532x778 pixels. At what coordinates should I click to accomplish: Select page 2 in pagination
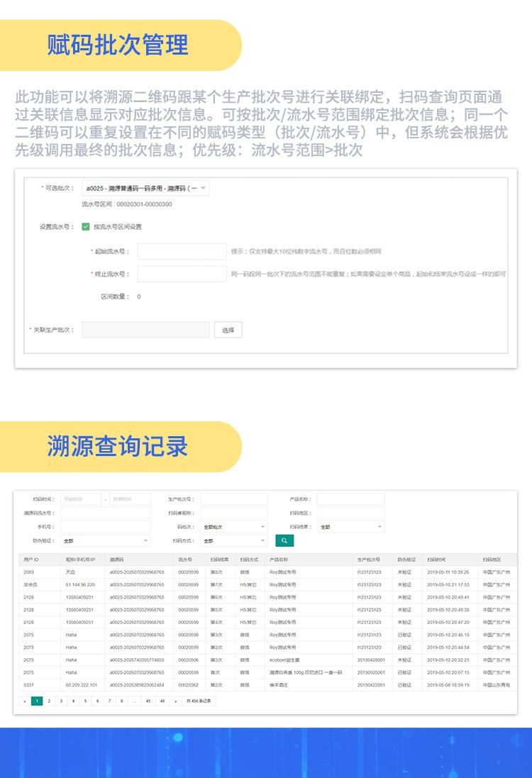(x=48, y=701)
